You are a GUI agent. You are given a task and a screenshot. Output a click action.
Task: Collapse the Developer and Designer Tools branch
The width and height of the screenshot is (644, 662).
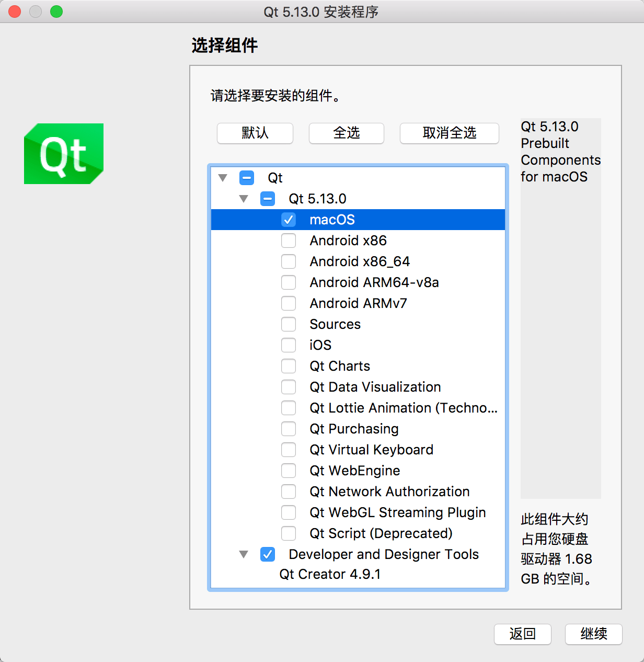pyautogui.click(x=244, y=554)
